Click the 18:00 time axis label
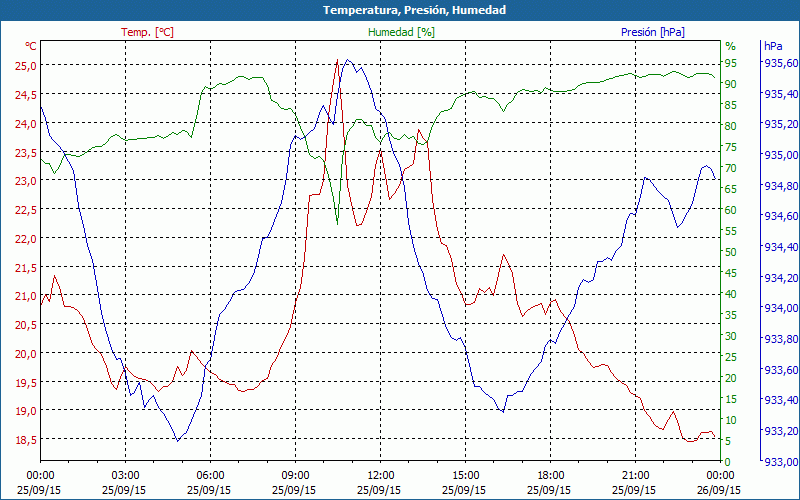Viewport: 800px width, 500px height. (551, 475)
